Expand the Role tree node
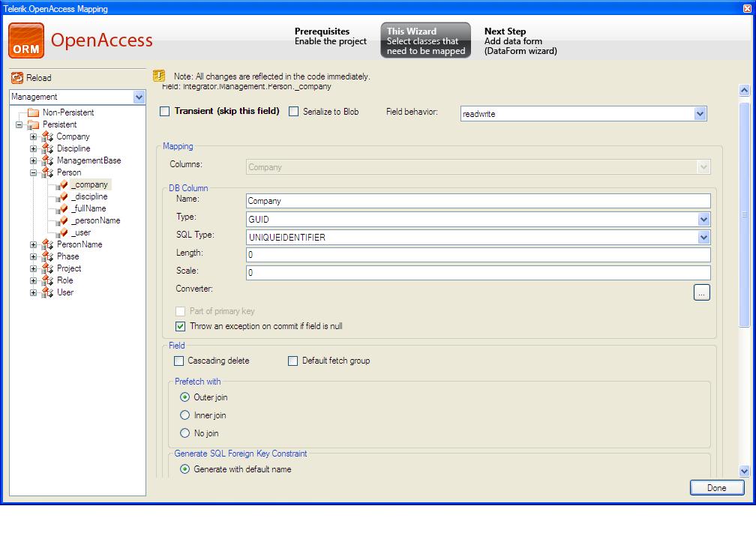Screen dimensions: 756x542 coord(33,280)
